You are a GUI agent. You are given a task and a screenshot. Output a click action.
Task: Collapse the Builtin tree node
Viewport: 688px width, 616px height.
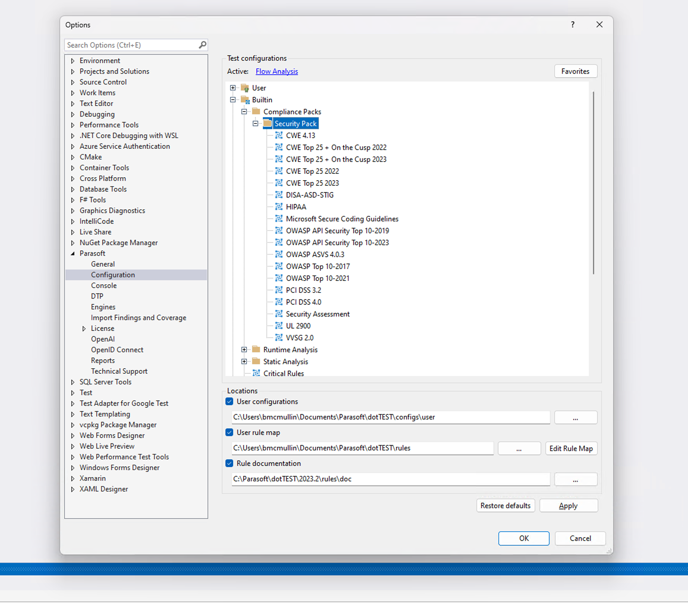pos(233,100)
